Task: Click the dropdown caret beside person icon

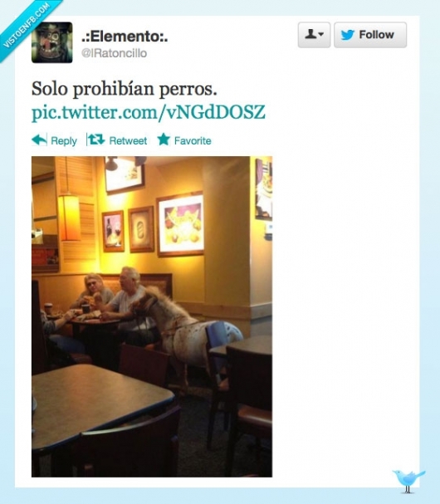Action: [321, 34]
